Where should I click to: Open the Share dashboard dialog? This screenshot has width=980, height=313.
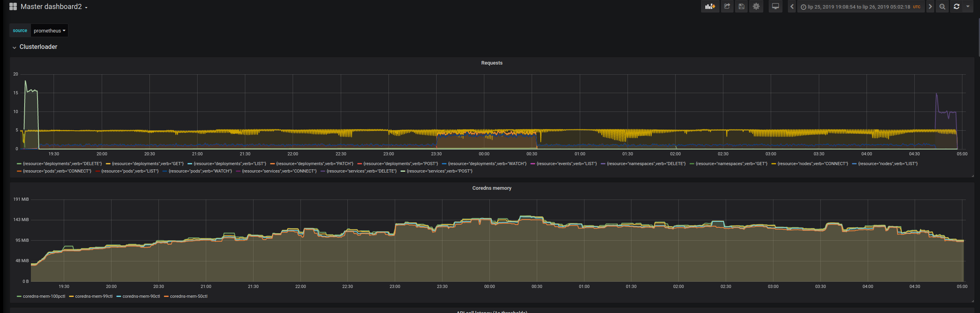click(x=727, y=7)
